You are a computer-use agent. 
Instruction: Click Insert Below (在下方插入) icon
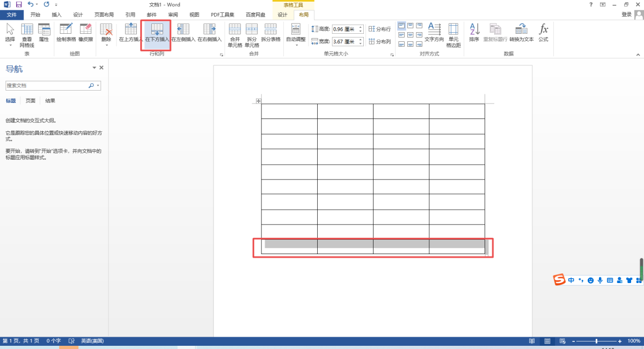[157, 32]
